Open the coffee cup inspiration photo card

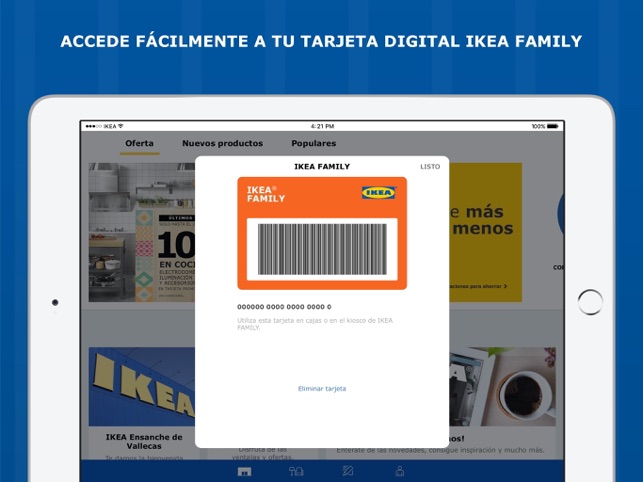[503, 386]
